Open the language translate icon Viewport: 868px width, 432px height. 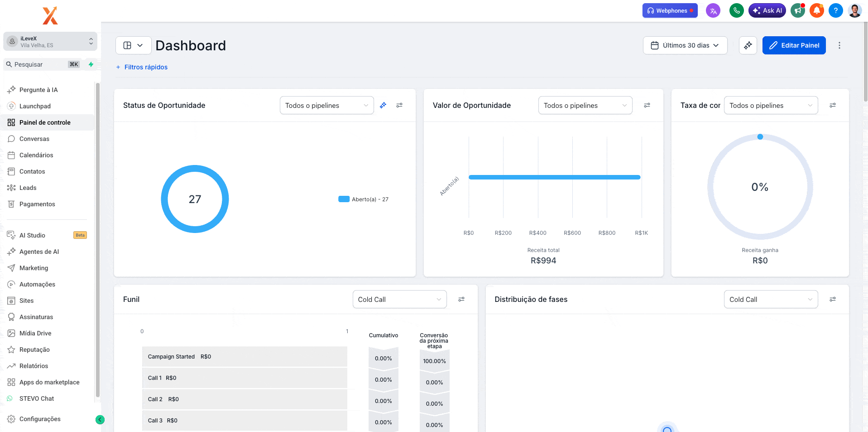[x=713, y=11]
